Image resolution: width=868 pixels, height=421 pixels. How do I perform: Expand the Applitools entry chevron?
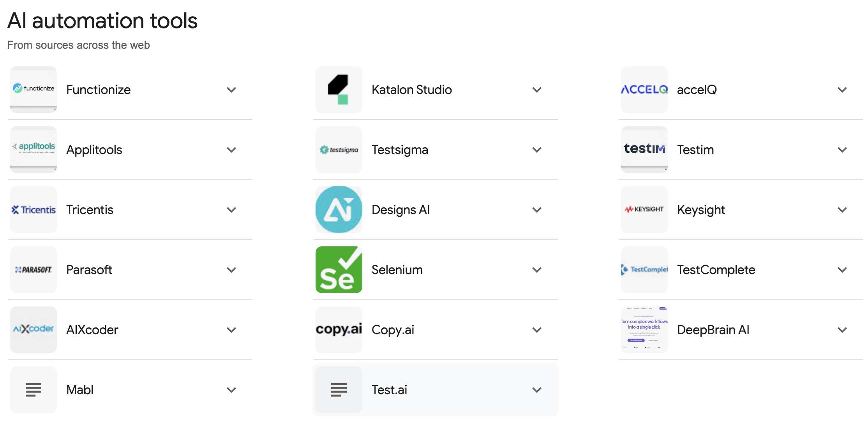coord(231,150)
